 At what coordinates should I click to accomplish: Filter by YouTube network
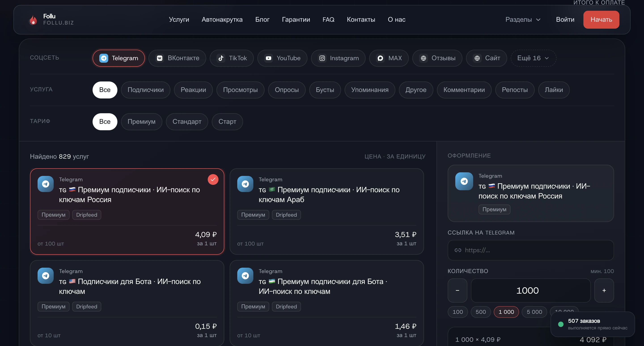tap(282, 58)
